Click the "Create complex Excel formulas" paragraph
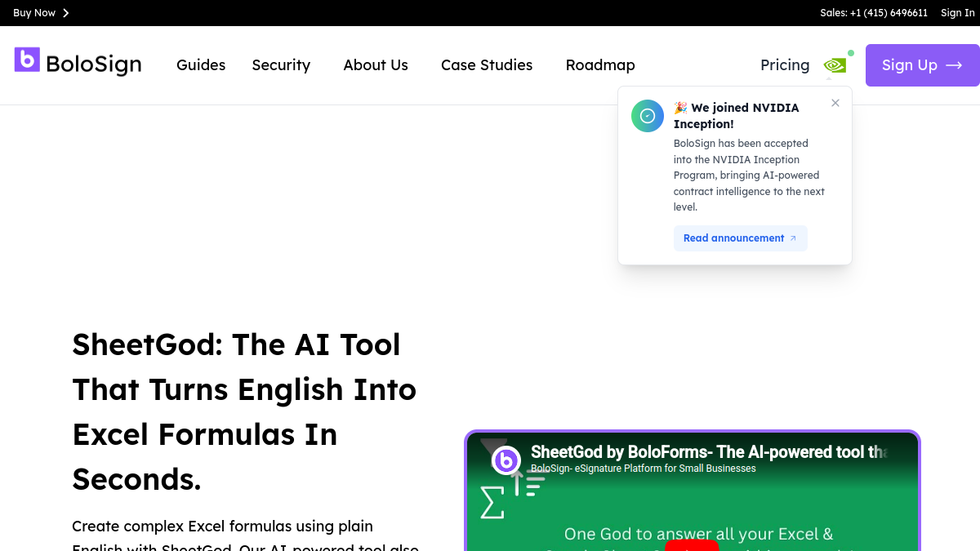Image resolution: width=980 pixels, height=551 pixels. [x=246, y=535]
